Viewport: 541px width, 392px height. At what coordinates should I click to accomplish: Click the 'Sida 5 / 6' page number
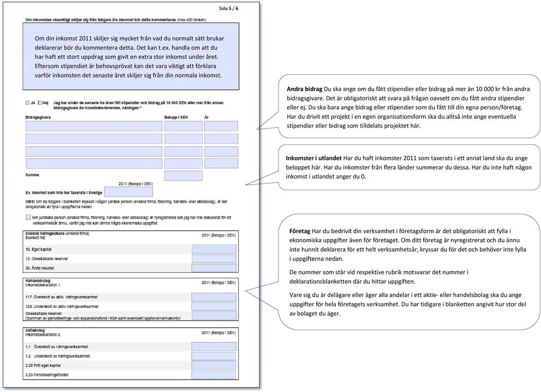[228, 8]
